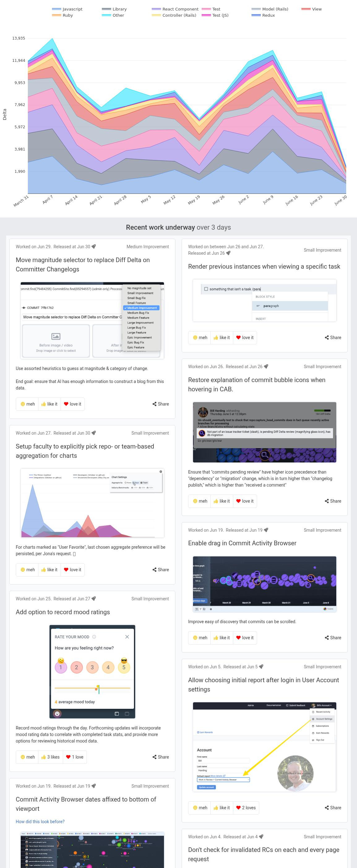
Task: Click like it on Restore explanation card
Action: coord(222,501)
